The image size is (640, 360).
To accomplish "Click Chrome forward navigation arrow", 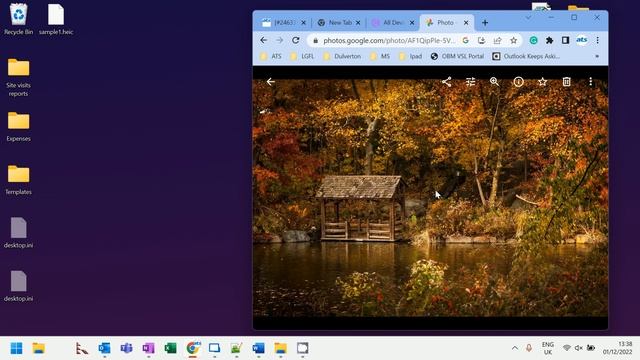I will tap(280, 40).
